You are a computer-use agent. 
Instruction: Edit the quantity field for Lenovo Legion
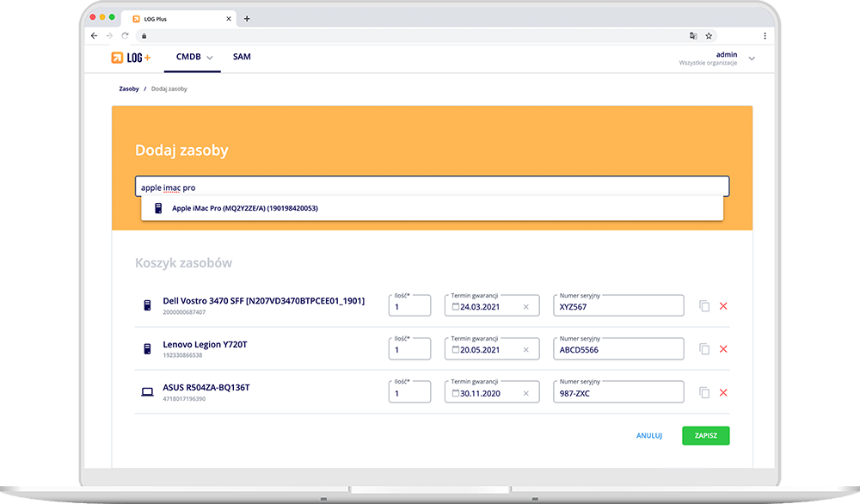pos(409,349)
